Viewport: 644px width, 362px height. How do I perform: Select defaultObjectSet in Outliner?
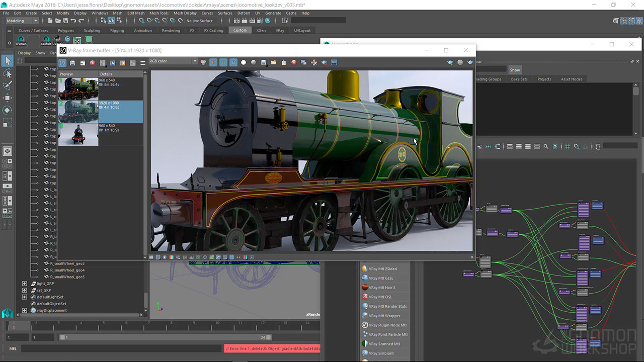point(51,304)
